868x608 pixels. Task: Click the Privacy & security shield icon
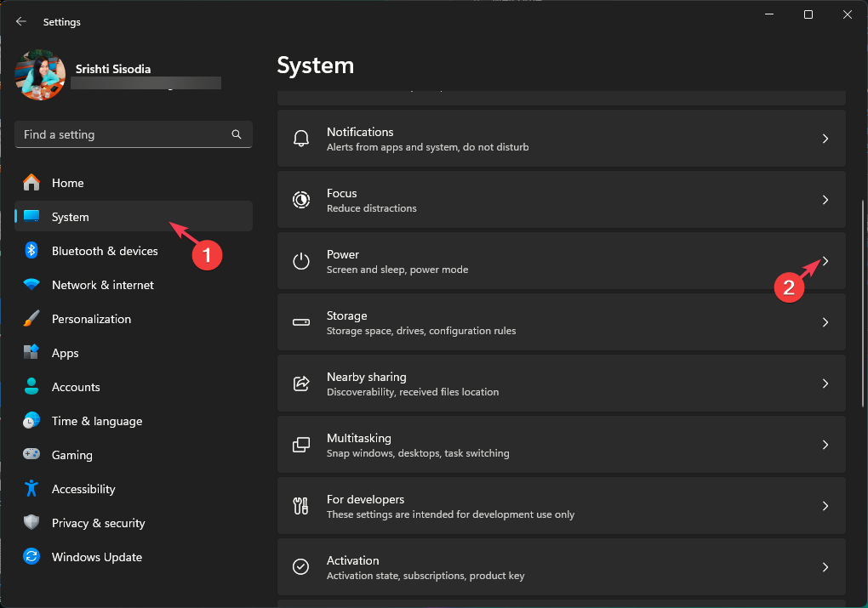31,523
